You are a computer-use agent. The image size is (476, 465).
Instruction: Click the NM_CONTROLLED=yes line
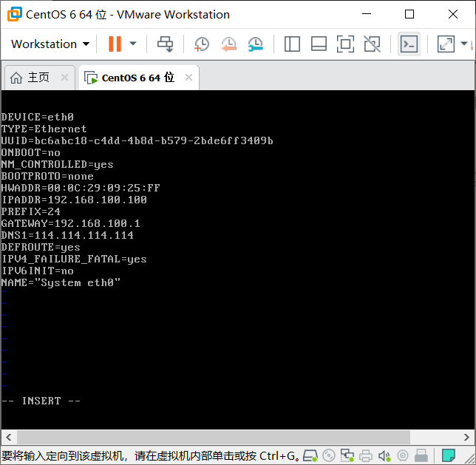click(58, 164)
